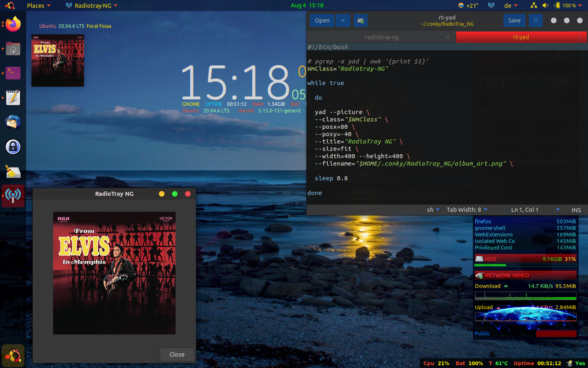Click Close in RadioTray NG window
588x368 pixels.
click(177, 354)
